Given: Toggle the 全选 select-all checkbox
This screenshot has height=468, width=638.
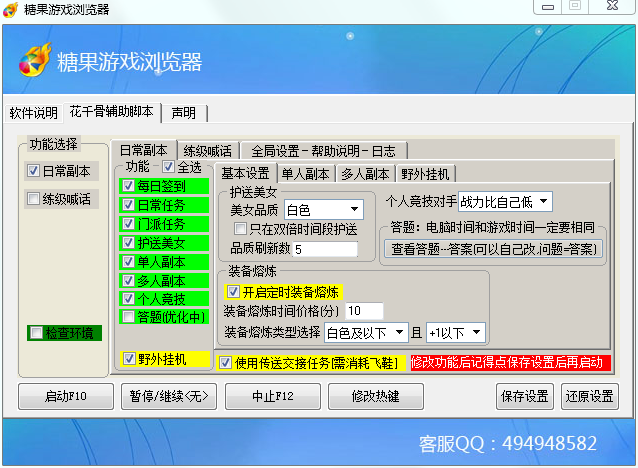Looking at the screenshot, I should [x=169, y=167].
